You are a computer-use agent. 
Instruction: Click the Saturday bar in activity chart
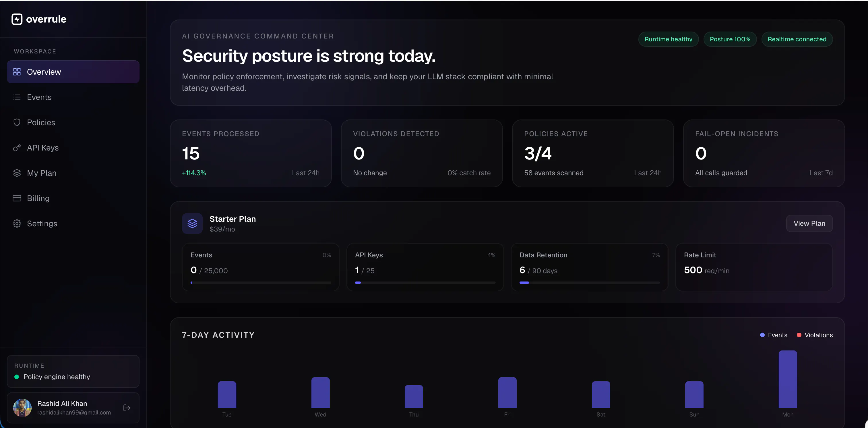[x=601, y=395]
